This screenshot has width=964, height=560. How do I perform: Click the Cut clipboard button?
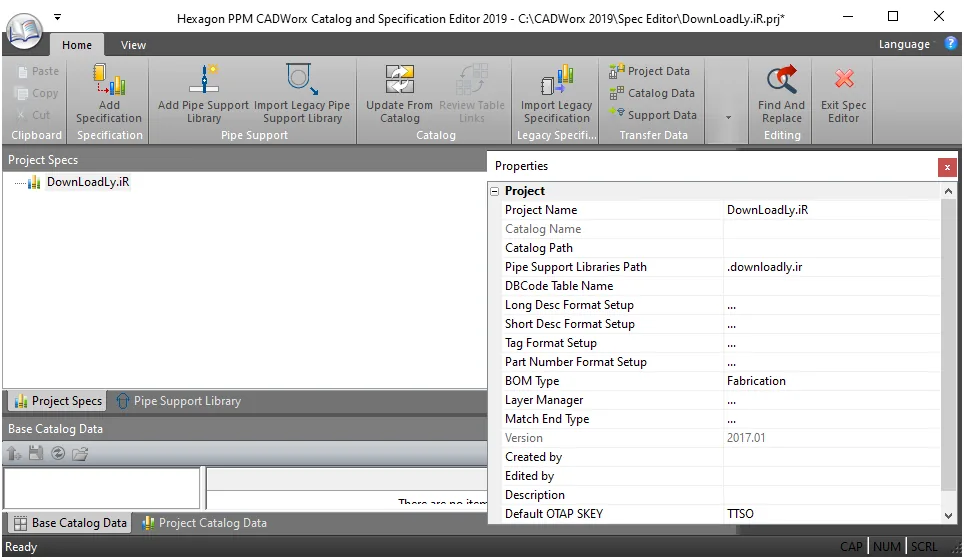click(x=34, y=115)
